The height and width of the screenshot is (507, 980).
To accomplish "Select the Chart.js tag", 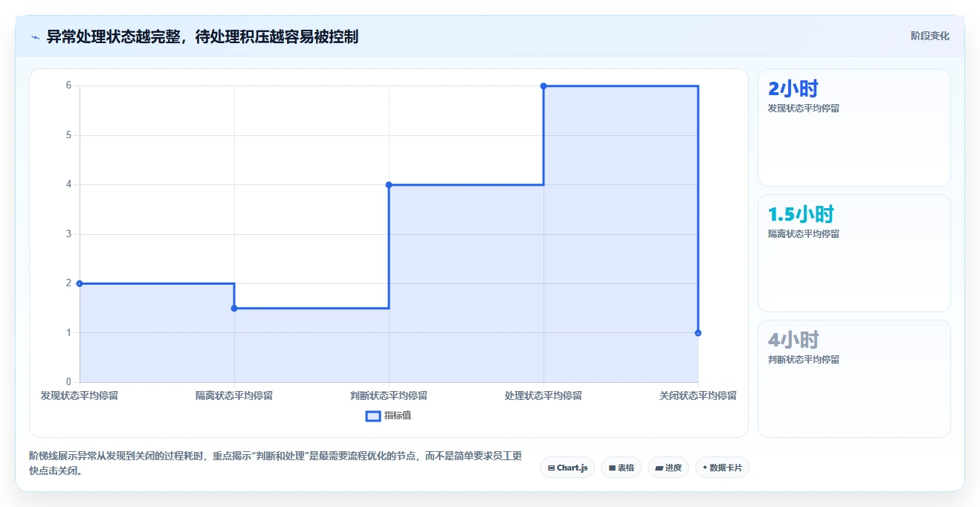I will pos(567,468).
